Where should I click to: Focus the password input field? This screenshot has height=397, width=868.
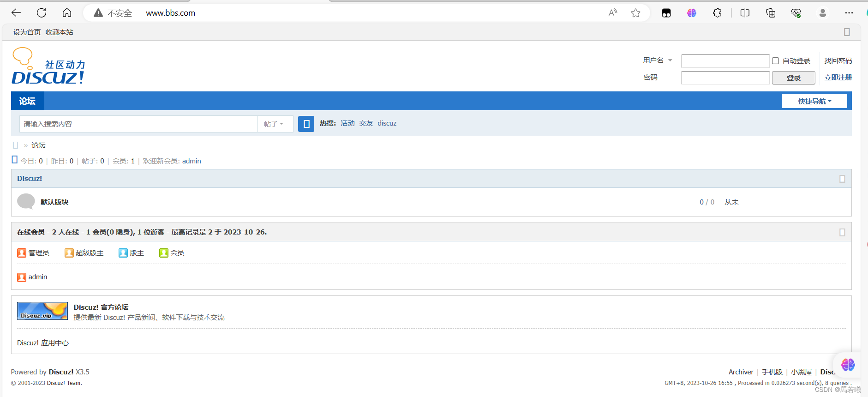tap(725, 78)
